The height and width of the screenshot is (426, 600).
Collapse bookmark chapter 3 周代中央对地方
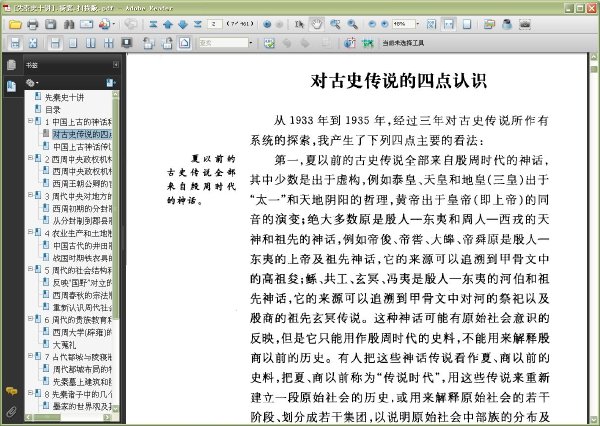click(30, 195)
